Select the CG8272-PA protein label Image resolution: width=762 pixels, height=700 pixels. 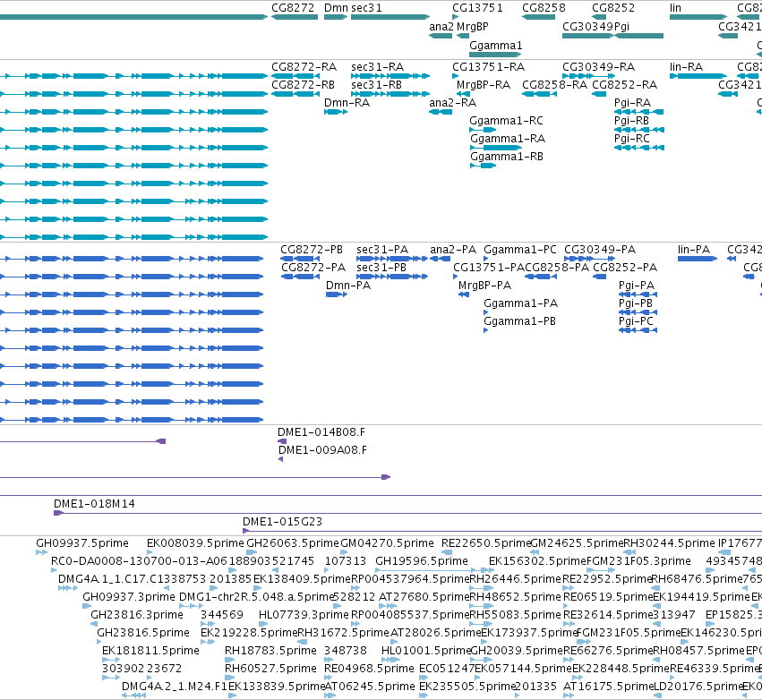(x=313, y=267)
